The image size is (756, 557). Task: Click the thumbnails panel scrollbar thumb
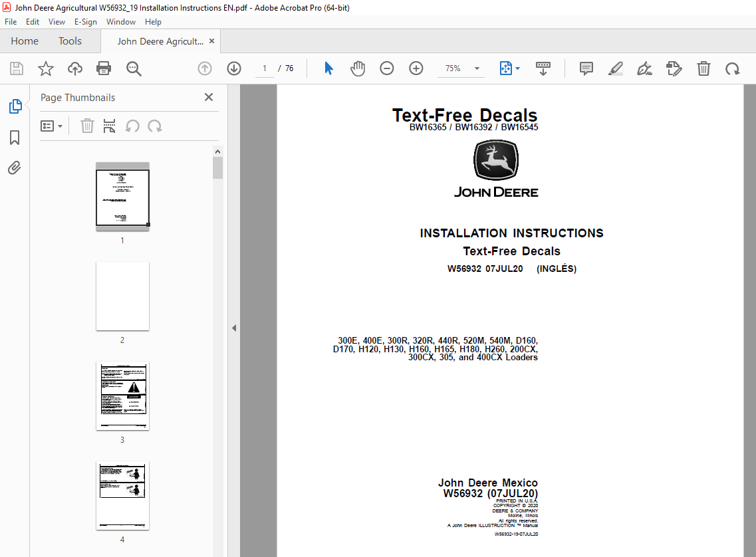pyautogui.click(x=218, y=168)
